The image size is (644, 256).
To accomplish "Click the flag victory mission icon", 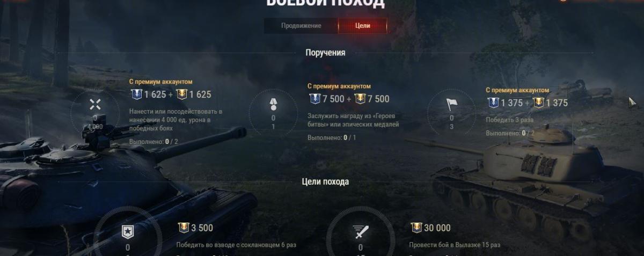I will click(451, 105).
